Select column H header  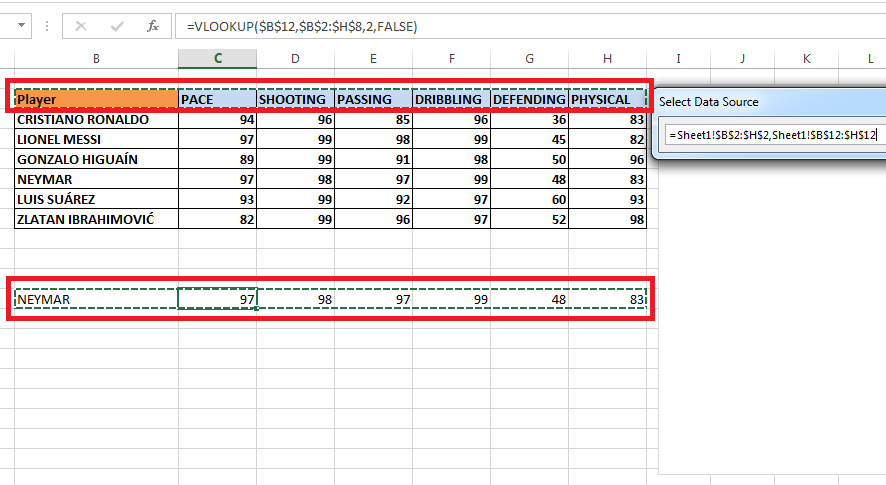click(x=607, y=59)
